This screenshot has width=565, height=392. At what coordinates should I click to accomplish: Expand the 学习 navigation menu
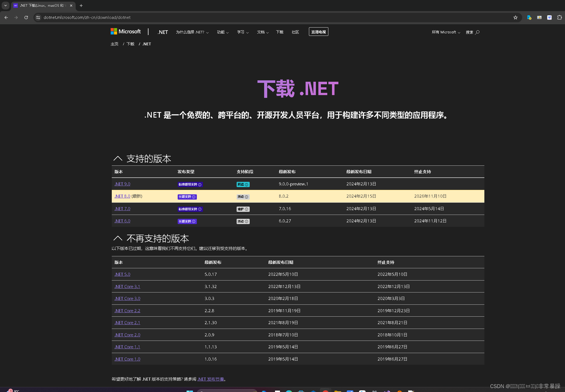[242, 32]
